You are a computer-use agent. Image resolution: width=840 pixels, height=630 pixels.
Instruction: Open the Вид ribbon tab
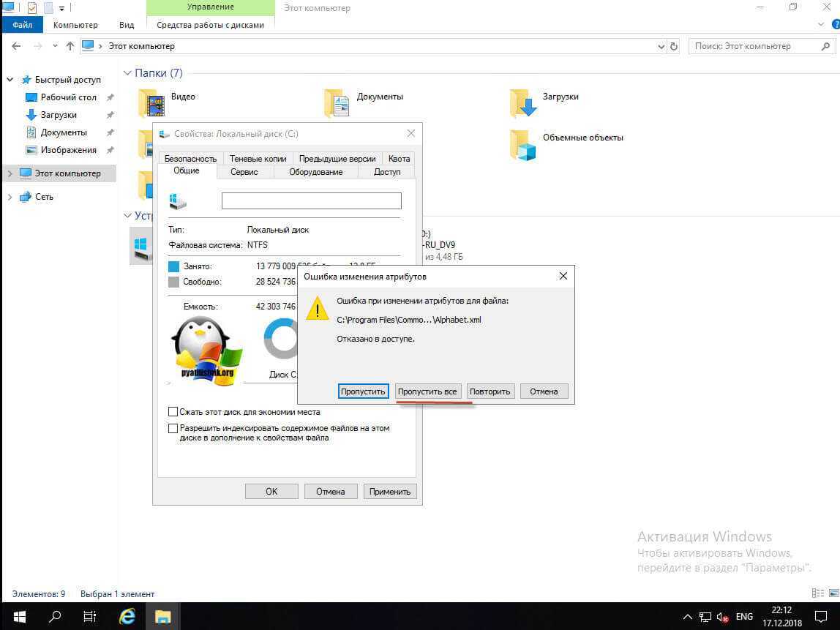tap(127, 25)
